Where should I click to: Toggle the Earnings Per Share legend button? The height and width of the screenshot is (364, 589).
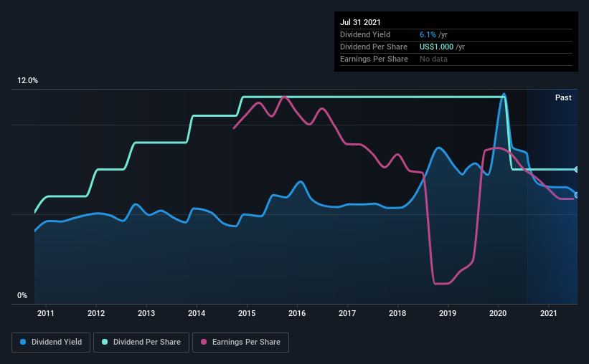240,343
